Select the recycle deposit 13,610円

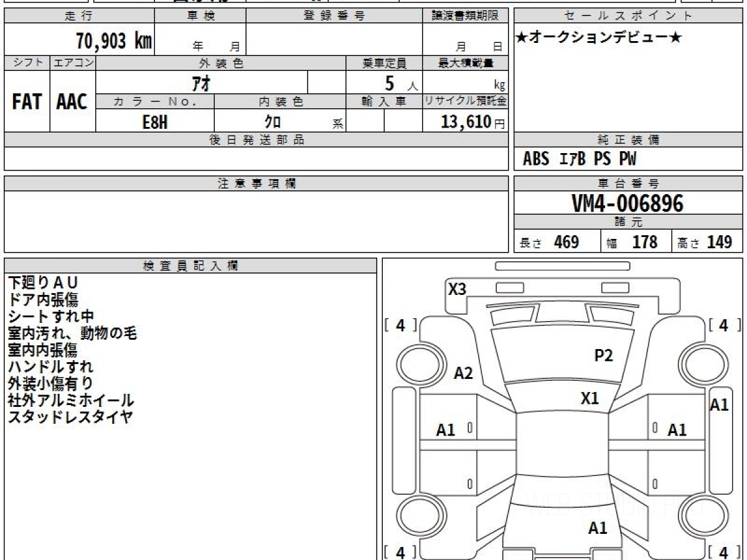click(x=473, y=122)
